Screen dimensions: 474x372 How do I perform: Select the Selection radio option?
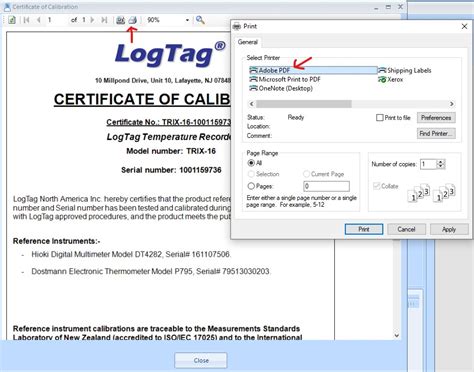(x=251, y=174)
